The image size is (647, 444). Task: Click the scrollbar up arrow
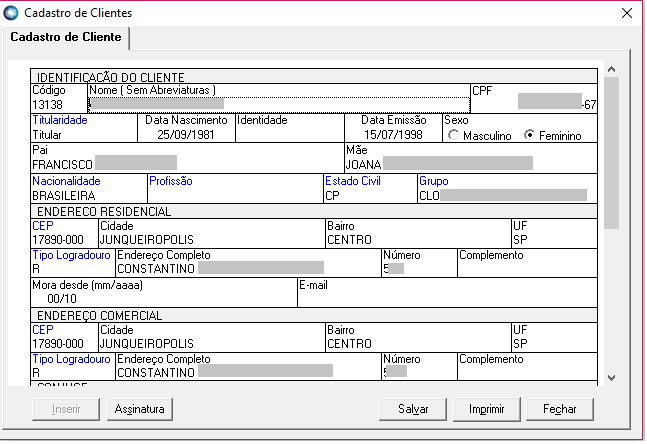point(612,69)
